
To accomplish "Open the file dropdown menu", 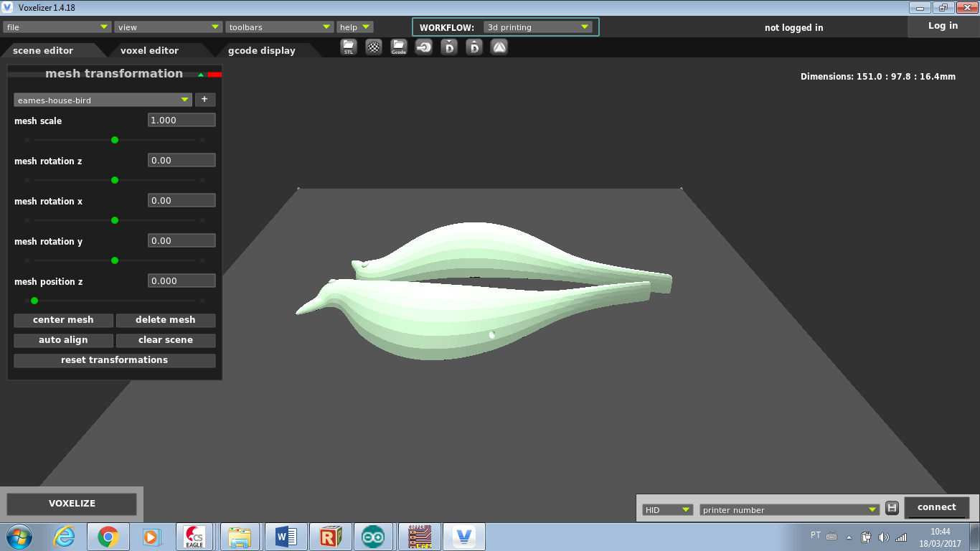I will coord(57,27).
